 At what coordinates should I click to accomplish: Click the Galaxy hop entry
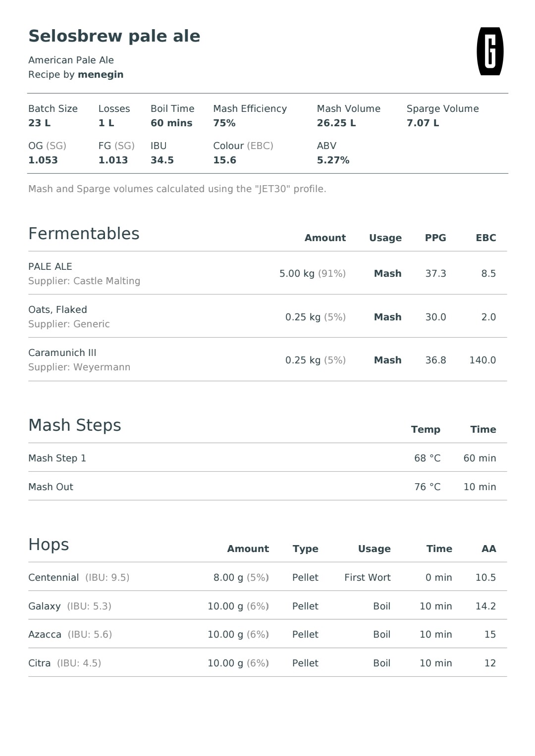click(x=267, y=606)
